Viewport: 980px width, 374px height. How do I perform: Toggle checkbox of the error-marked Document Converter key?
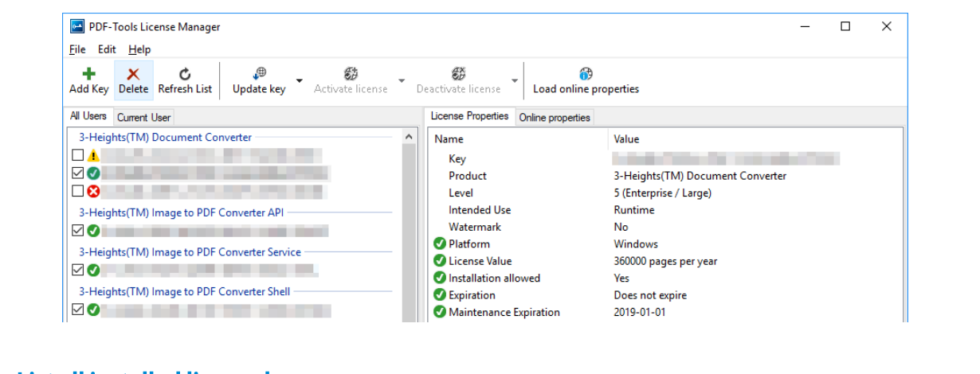pos(77,191)
